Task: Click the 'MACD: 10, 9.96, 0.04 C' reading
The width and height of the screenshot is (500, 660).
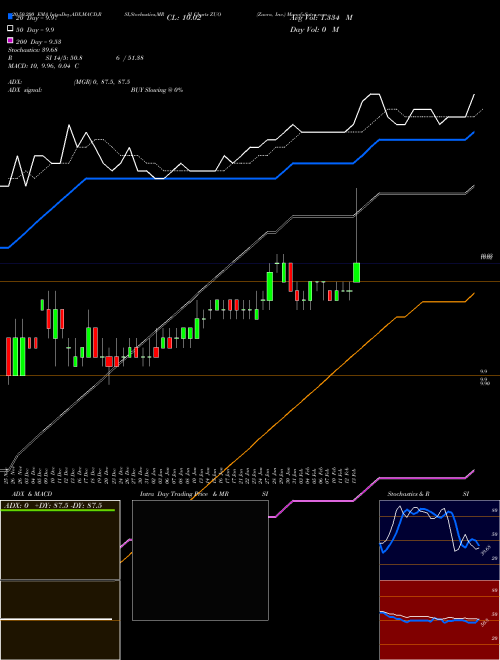Action: pos(43,66)
